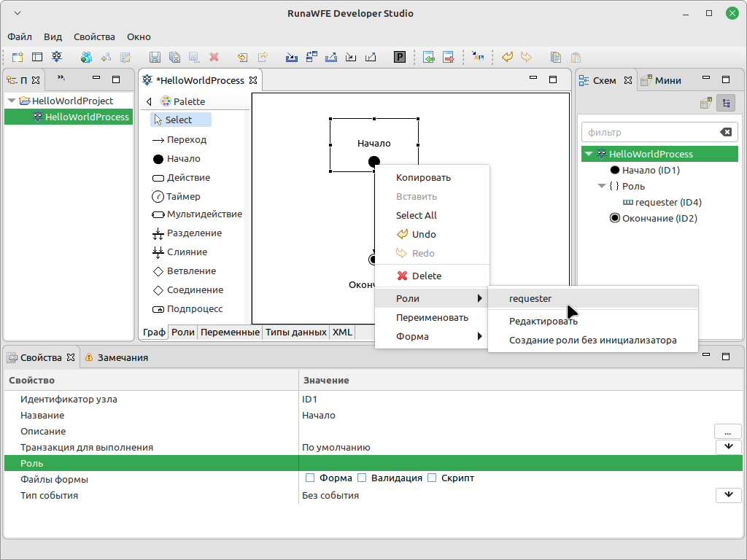747x560 pixels.
Task: Open the Окно menu
Action: (x=139, y=36)
